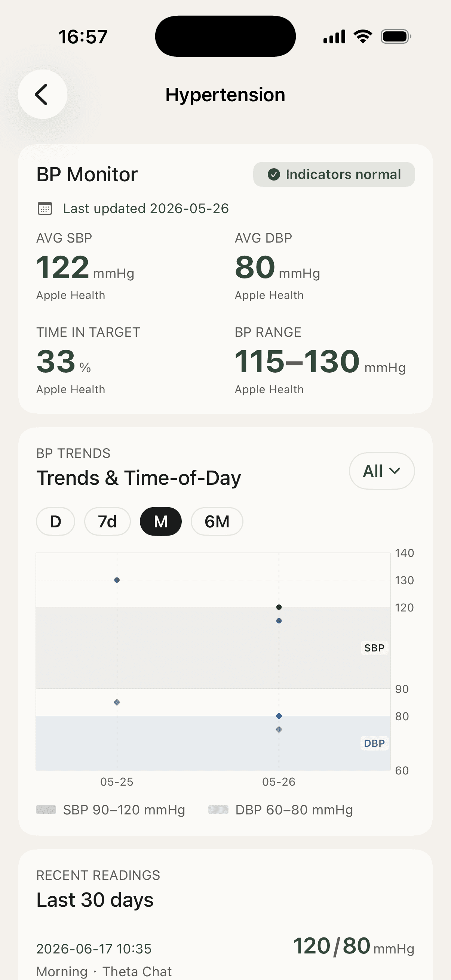Open the 2026-06-17 10:35 reading entry
This screenshot has height=980, width=451.
[x=225, y=957]
